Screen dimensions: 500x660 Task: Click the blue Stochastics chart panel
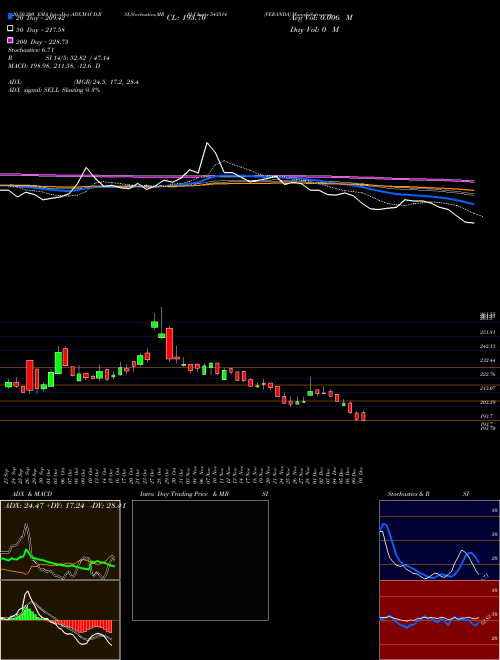[x=439, y=540]
